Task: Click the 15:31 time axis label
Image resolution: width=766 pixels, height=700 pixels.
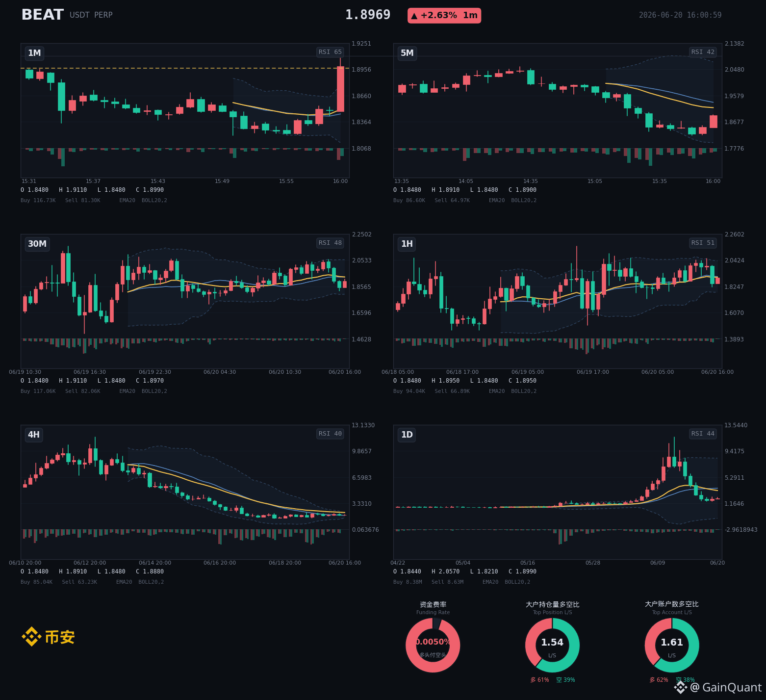Action: point(29,181)
